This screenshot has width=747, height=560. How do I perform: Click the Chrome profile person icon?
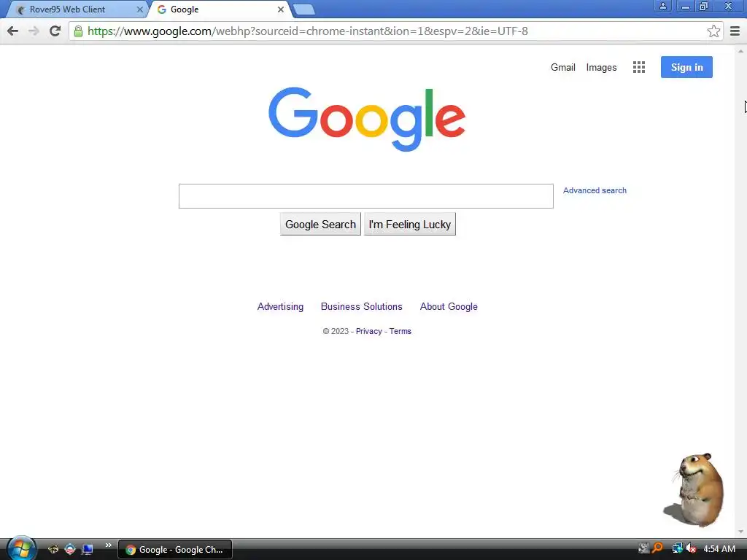coord(662,6)
